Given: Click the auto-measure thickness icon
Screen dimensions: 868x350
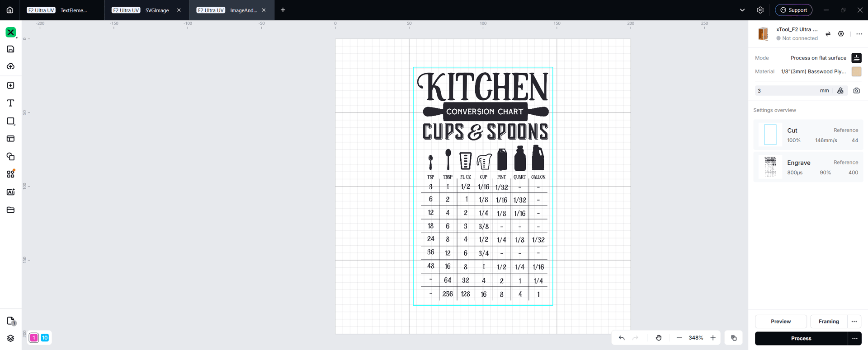Looking at the screenshot, I should (840, 91).
